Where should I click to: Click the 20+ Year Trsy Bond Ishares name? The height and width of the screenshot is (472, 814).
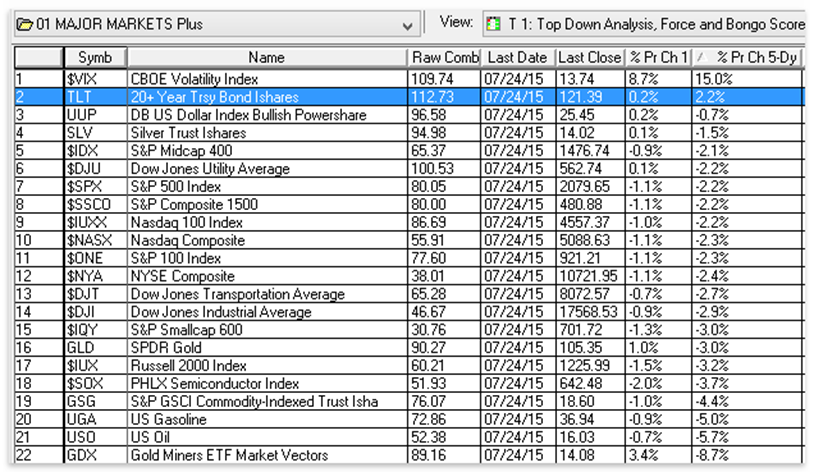pyautogui.click(x=214, y=97)
